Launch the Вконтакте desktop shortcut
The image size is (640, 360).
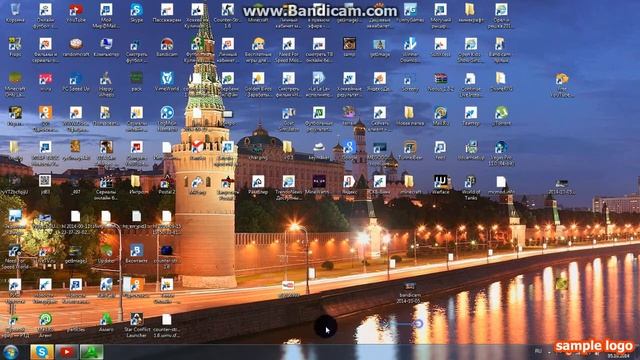pyautogui.click(x=136, y=253)
